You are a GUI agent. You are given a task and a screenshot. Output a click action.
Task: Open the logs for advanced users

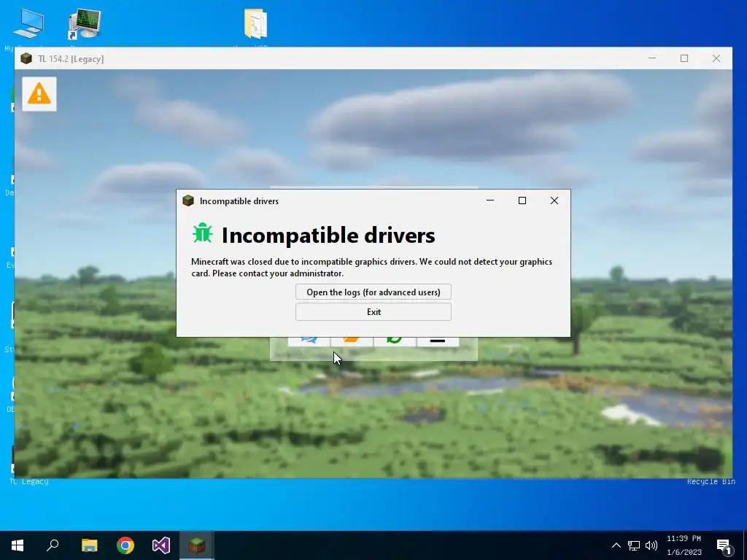(x=373, y=292)
